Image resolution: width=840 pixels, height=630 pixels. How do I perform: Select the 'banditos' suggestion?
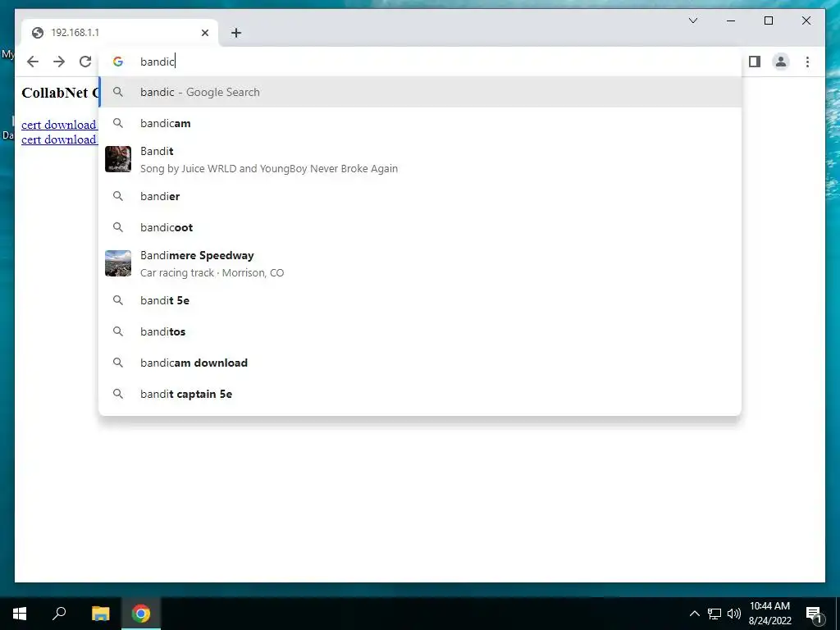point(420,331)
